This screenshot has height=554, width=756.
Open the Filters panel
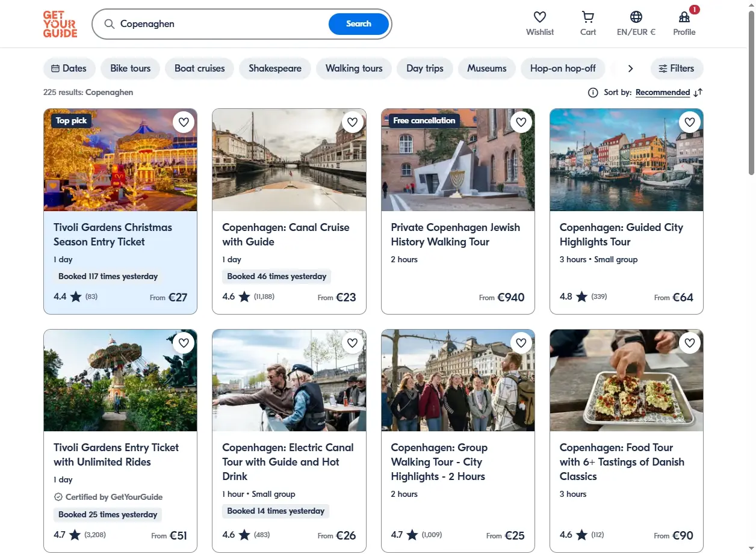pyautogui.click(x=677, y=69)
